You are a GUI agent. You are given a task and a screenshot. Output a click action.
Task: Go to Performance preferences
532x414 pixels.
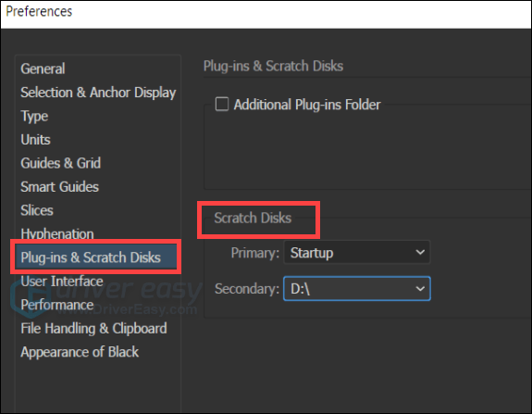pyautogui.click(x=57, y=305)
